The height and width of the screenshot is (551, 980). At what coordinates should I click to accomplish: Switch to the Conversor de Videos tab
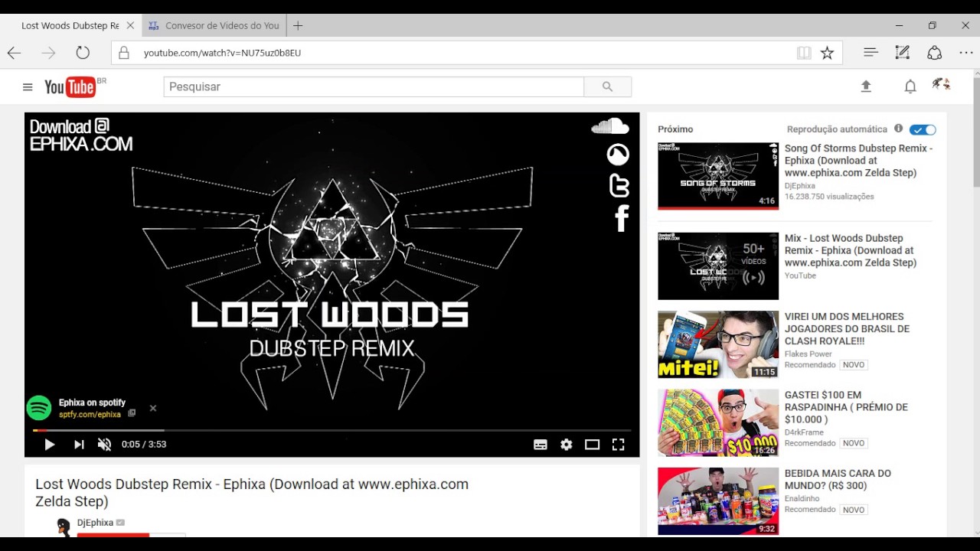tap(214, 25)
